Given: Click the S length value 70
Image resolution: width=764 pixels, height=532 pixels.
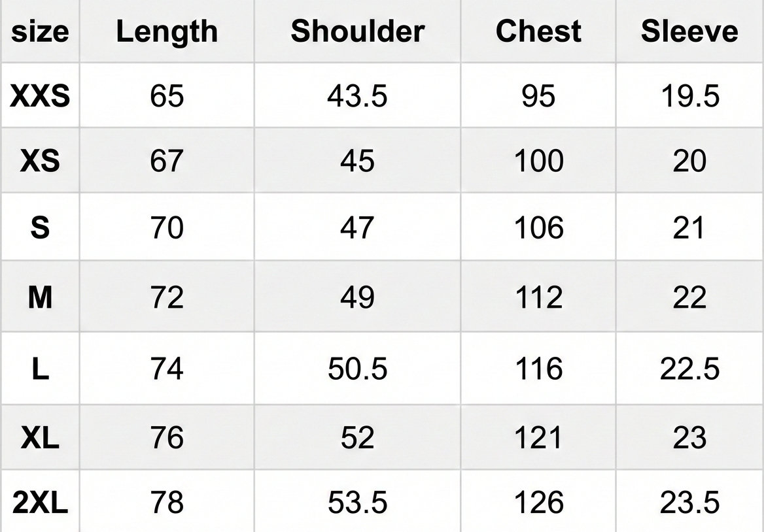Looking at the screenshot, I should tap(167, 228).
